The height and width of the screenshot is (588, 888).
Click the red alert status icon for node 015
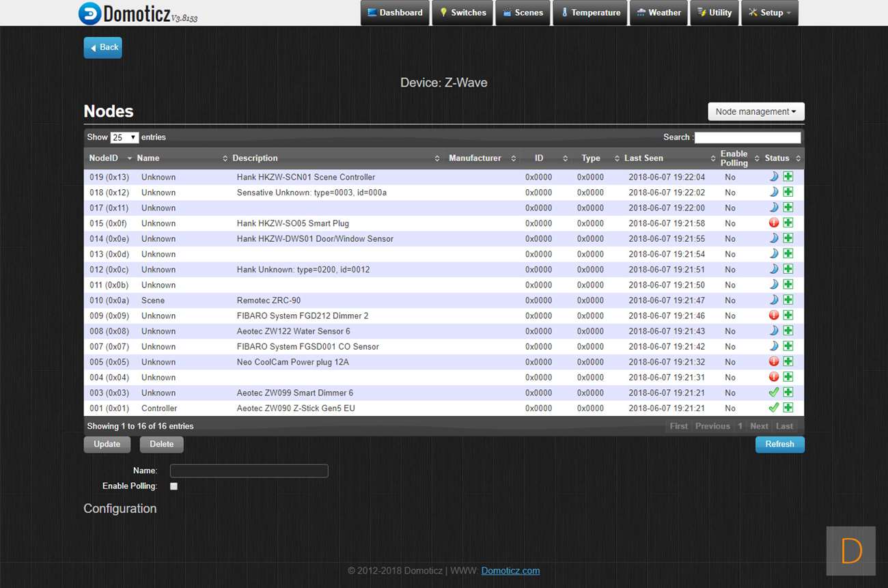point(773,223)
